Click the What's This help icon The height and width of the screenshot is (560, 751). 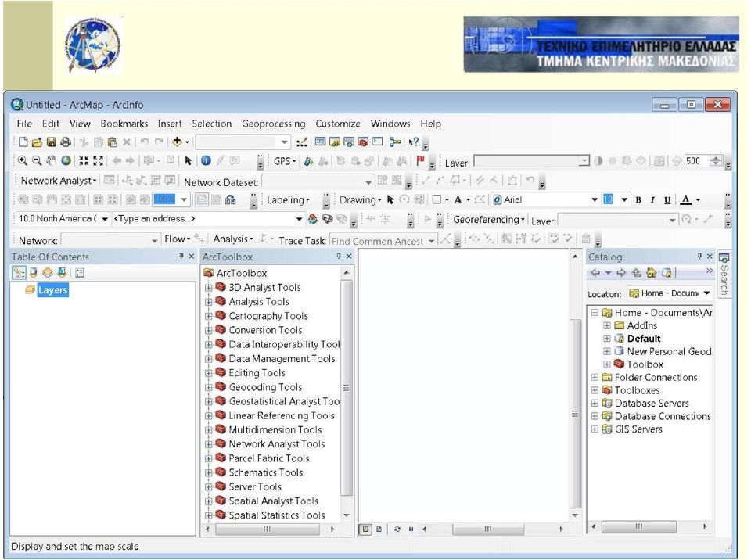tap(413, 142)
